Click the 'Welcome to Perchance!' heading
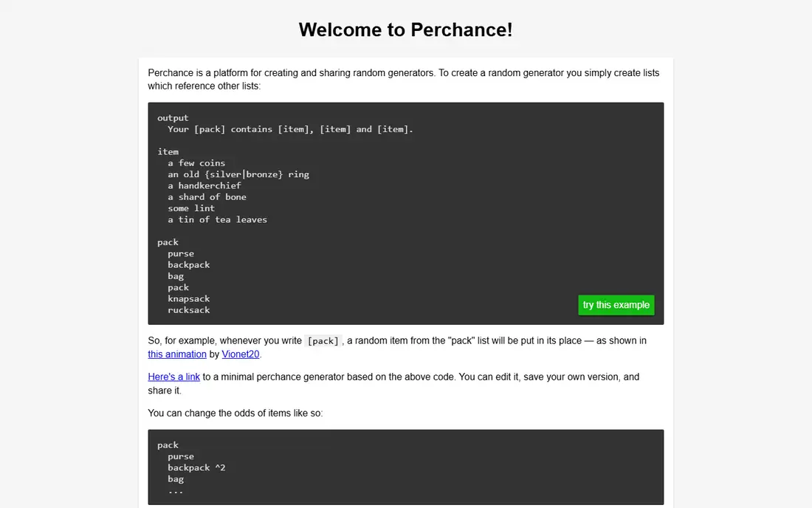Screen dimensions: 812x508 pos(405,30)
